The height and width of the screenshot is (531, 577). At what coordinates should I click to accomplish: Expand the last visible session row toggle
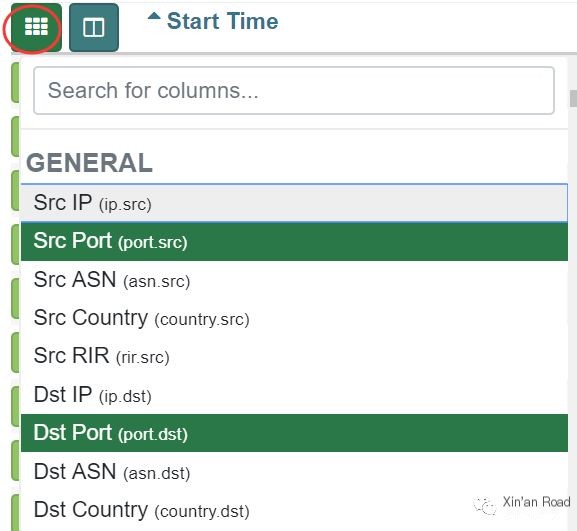pos(15,512)
